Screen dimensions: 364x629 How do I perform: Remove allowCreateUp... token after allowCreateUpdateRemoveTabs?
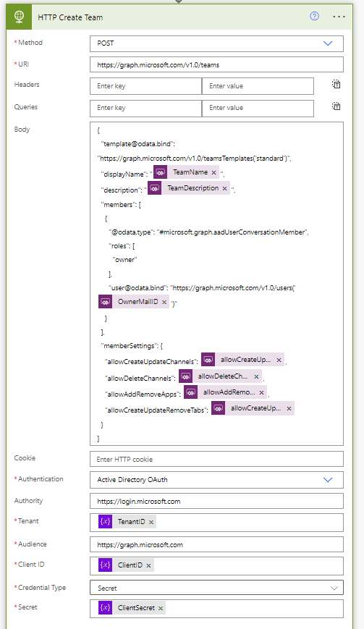[289, 409]
